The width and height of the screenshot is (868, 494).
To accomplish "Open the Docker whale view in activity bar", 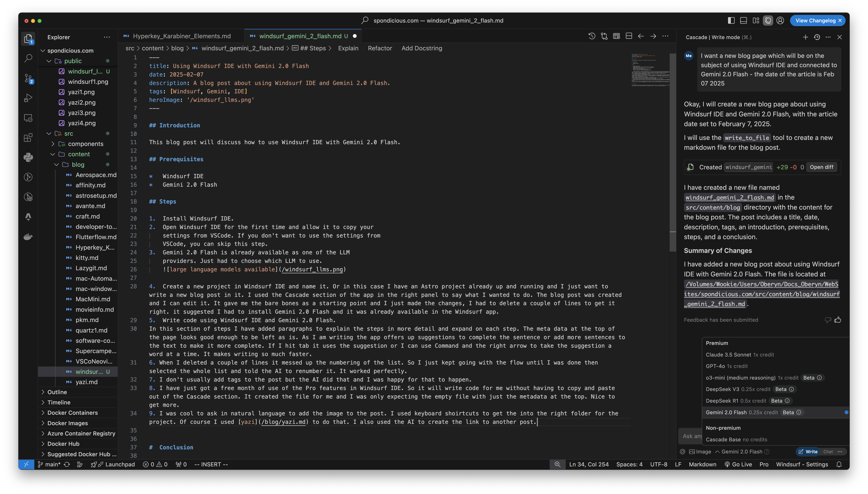I will (28, 237).
